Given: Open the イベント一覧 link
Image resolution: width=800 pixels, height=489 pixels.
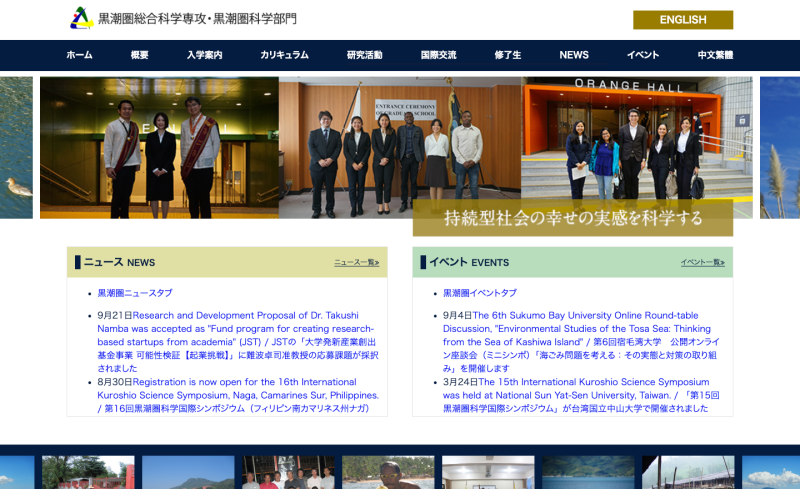Looking at the screenshot, I should click(x=703, y=262).
